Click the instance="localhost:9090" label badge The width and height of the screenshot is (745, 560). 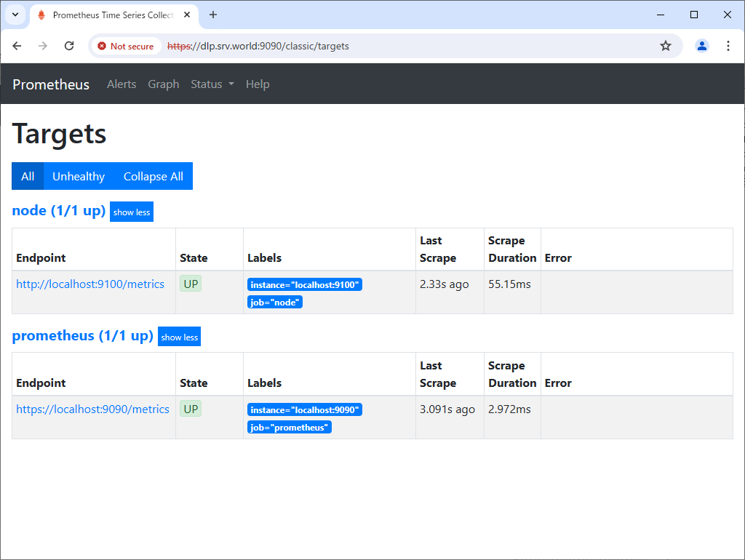[305, 409]
